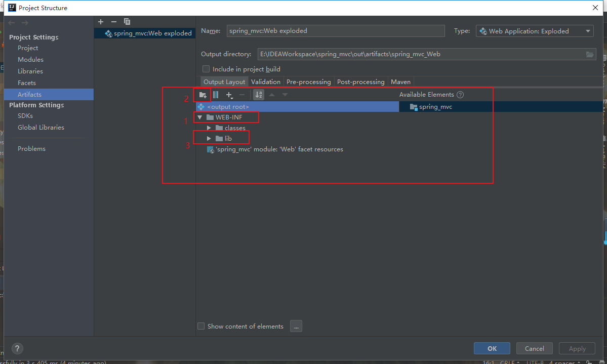This screenshot has width=607, height=364.
Task: Select Artifacts in Project Settings
Action: (49, 95)
